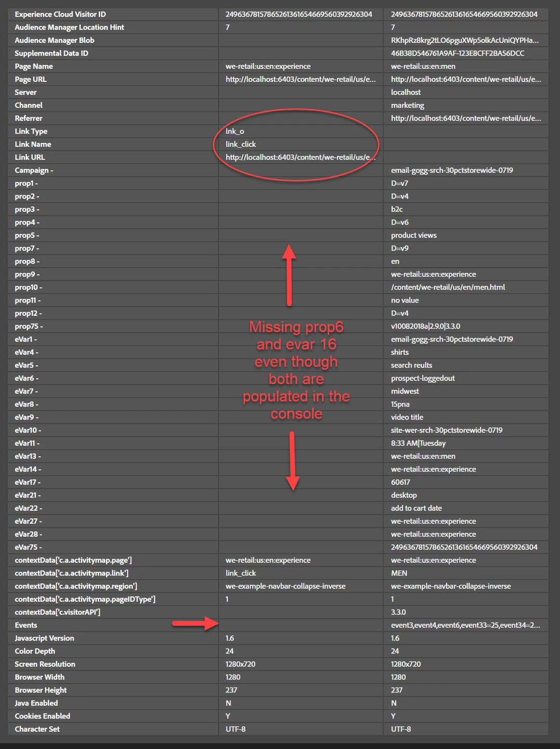Click the 'eVar13 -' row label
This screenshot has height=749, width=560.
(x=27, y=456)
